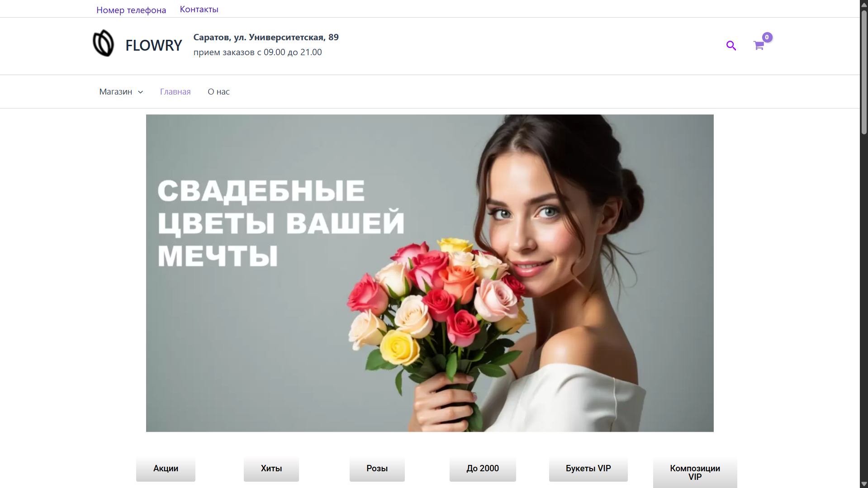Open the До 2000 category button

click(x=483, y=469)
